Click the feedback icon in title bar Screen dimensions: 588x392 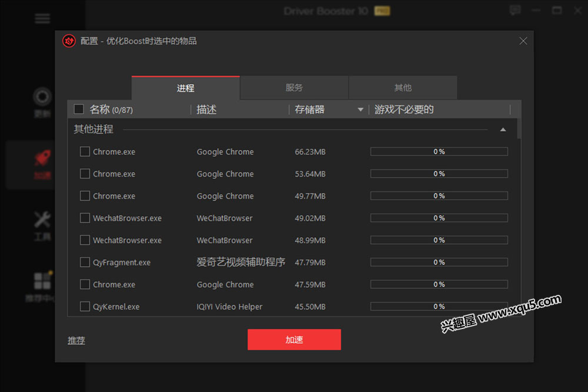point(515,11)
